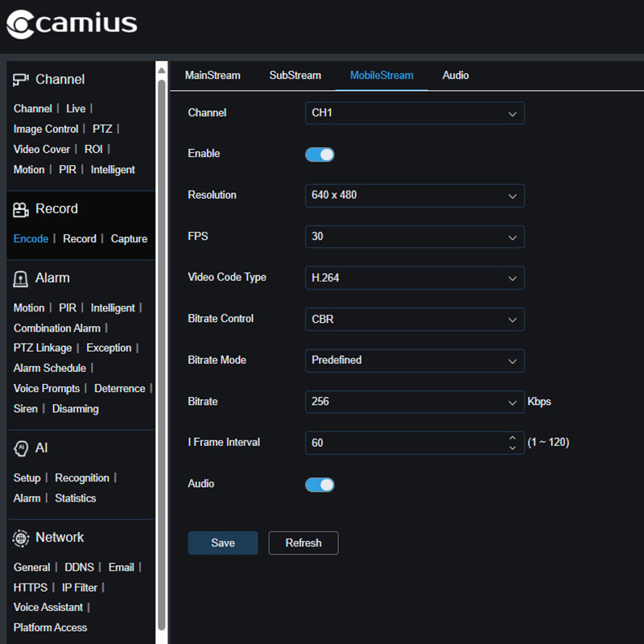
Task: Click the Record camera icon
Action: pyautogui.click(x=19, y=208)
